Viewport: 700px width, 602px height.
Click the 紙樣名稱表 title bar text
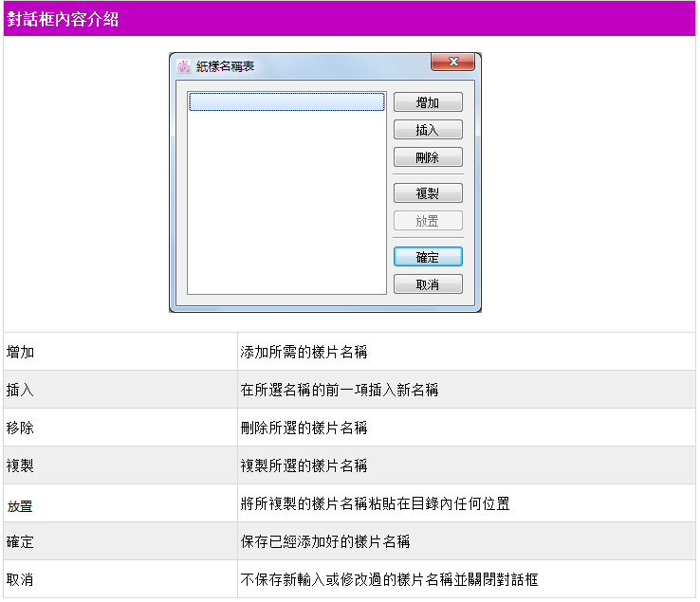point(225,66)
